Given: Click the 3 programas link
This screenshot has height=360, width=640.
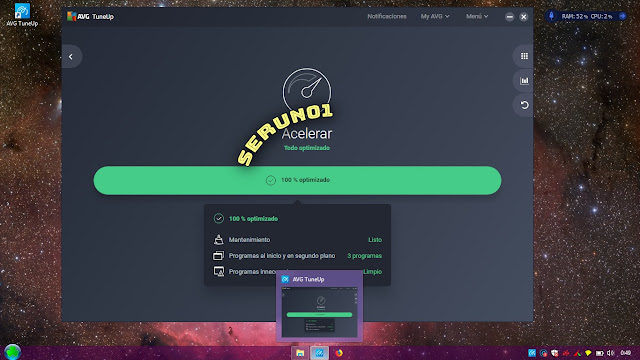Looking at the screenshot, I should tap(364, 256).
